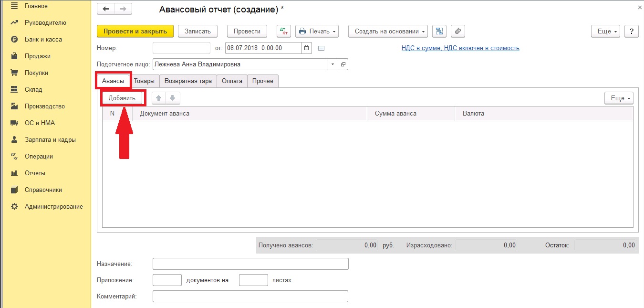
Task: Click the Назначение input field
Action: pyautogui.click(x=250, y=264)
